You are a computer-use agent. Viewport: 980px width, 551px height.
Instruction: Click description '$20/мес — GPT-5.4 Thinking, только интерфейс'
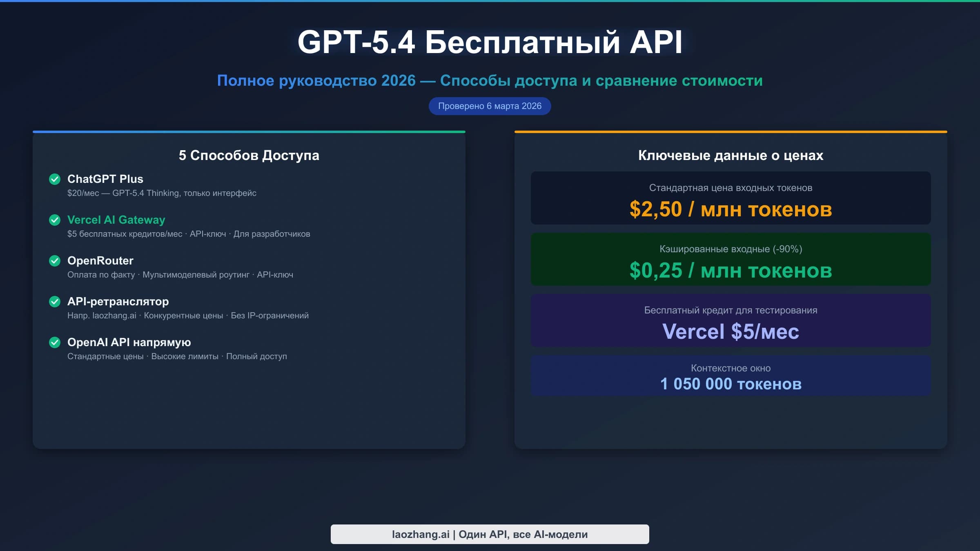coord(162,193)
